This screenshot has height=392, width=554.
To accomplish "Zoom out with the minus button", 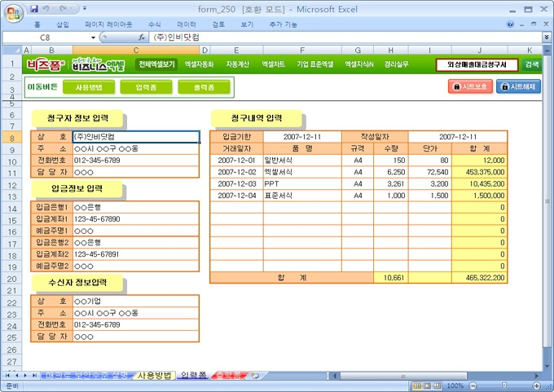I will click(x=473, y=385).
